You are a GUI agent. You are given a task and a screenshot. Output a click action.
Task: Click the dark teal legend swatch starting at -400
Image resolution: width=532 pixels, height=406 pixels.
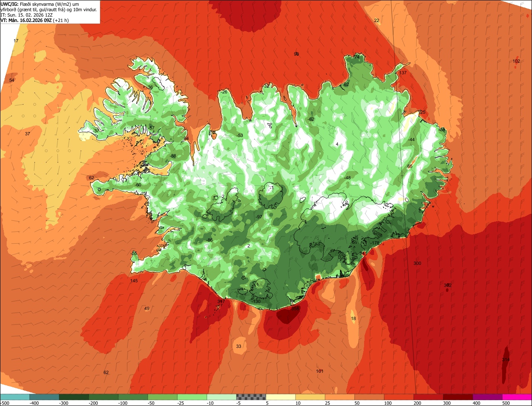point(44,397)
